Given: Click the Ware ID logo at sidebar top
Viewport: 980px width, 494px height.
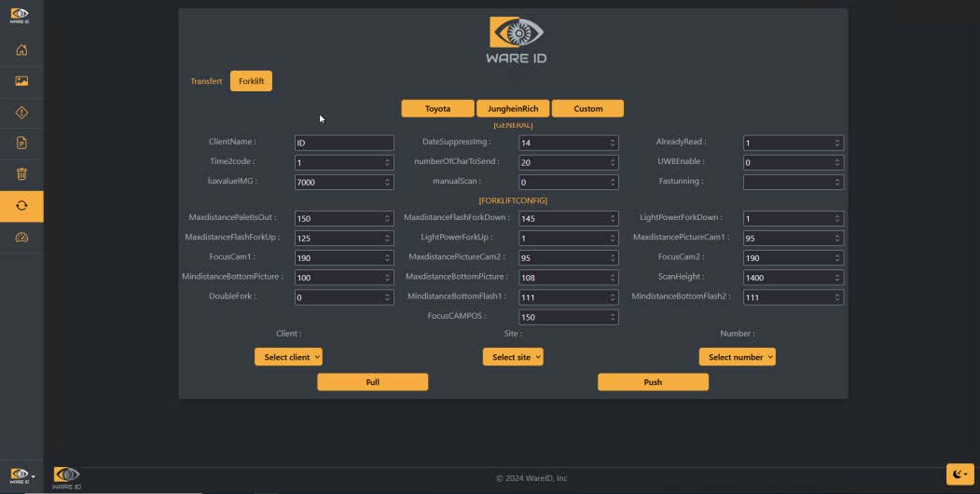Looking at the screenshot, I should pos(20,15).
